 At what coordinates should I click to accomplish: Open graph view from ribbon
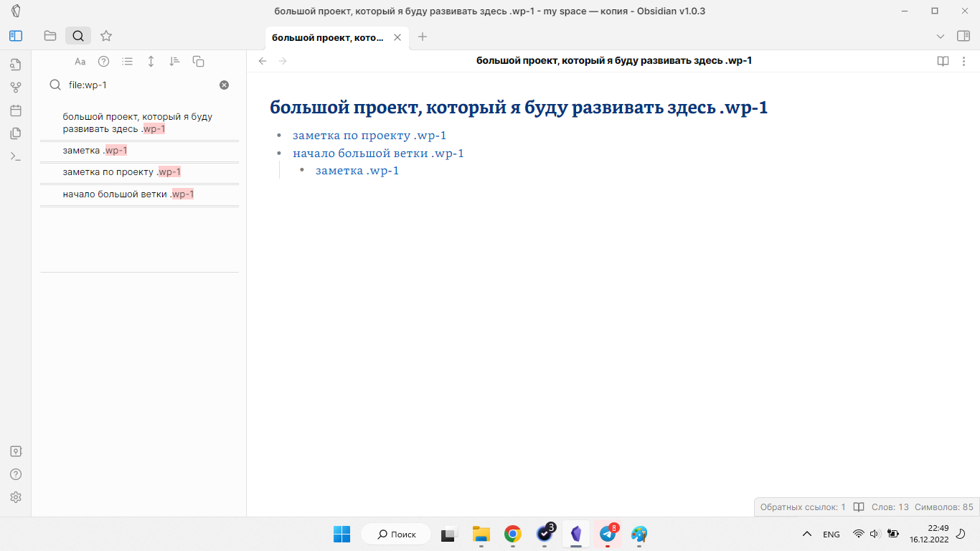coord(16,88)
